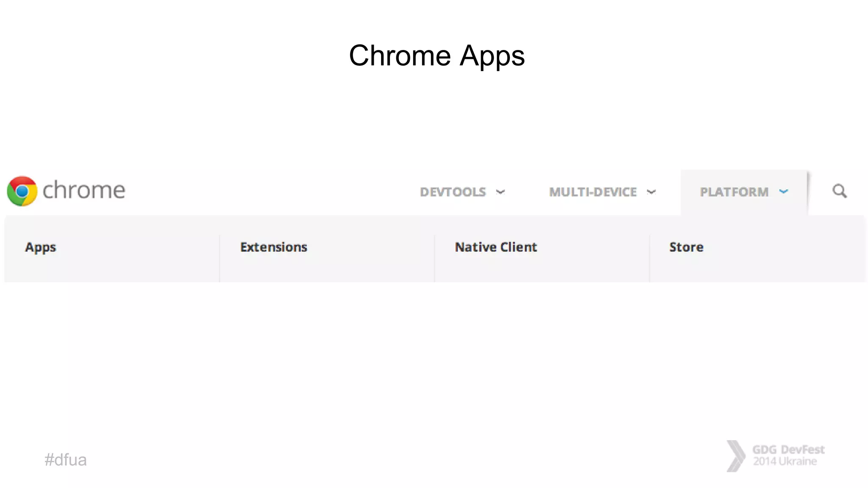Open the search magnifier icon

(839, 191)
